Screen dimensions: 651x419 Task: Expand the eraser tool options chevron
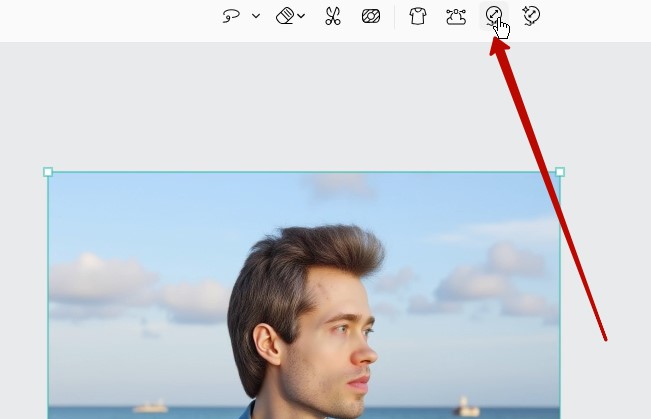tap(301, 16)
